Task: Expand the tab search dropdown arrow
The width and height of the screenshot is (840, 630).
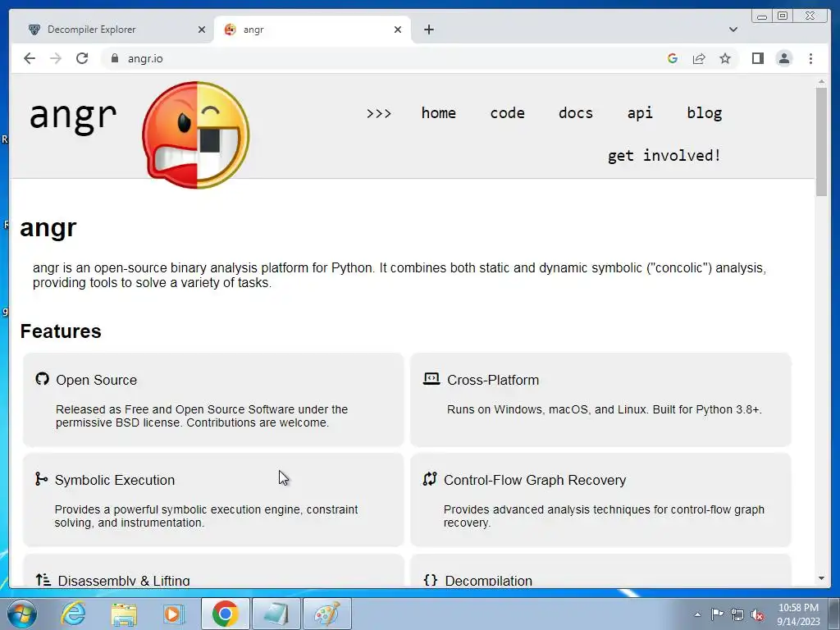Action: (733, 30)
